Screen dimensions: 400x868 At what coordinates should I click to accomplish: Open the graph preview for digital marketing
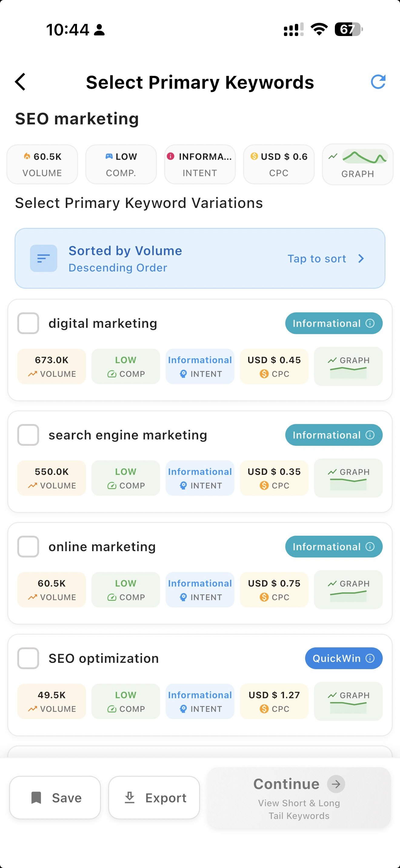pyautogui.click(x=348, y=366)
